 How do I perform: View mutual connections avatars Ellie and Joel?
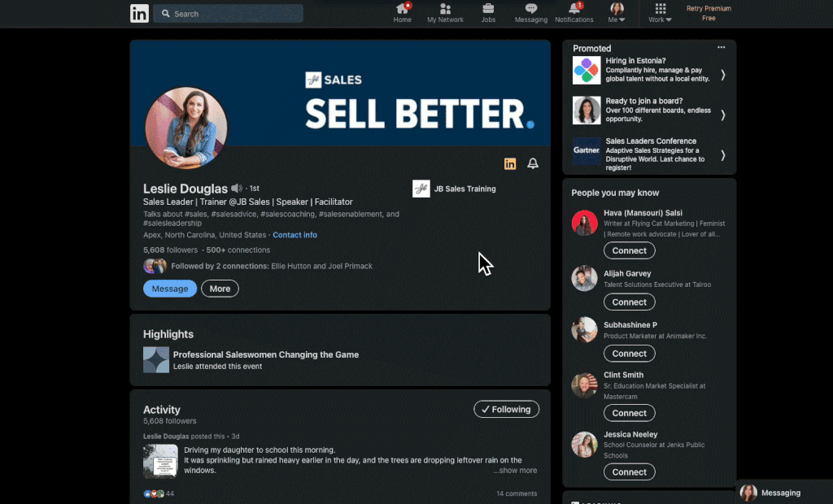pyautogui.click(x=155, y=266)
